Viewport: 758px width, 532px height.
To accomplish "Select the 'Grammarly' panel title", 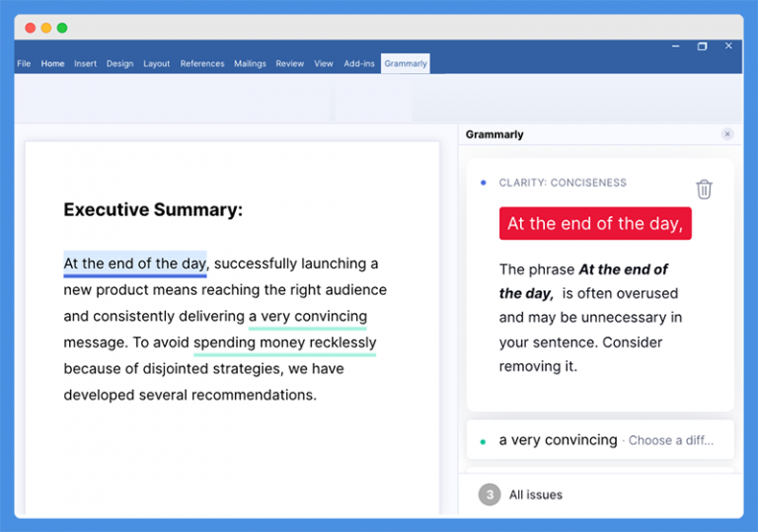I will pyautogui.click(x=494, y=134).
